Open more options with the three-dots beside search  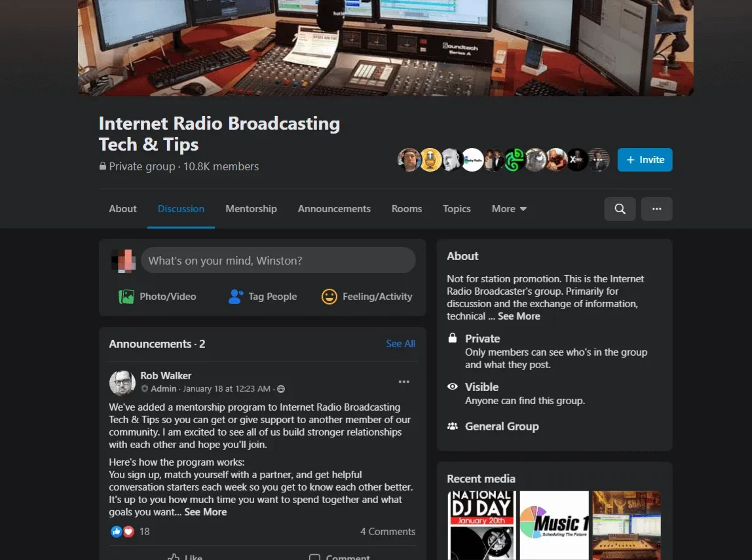pos(656,208)
